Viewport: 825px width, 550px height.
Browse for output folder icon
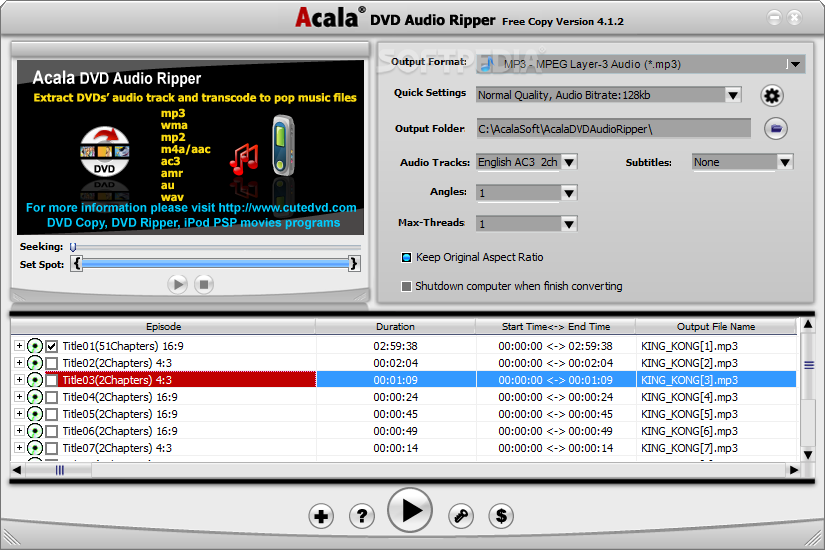(x=776, y=128)
